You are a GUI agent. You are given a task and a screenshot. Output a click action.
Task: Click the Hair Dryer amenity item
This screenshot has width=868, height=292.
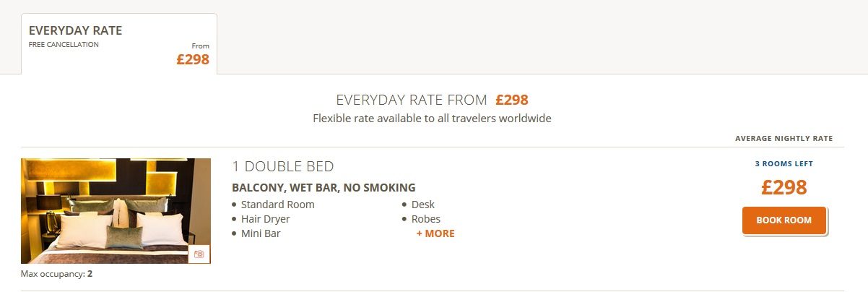pyautogui.click(x=266, y=219)
